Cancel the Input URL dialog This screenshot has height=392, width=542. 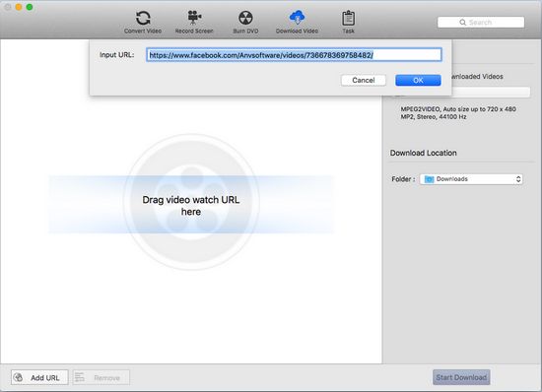click(364, 80)
